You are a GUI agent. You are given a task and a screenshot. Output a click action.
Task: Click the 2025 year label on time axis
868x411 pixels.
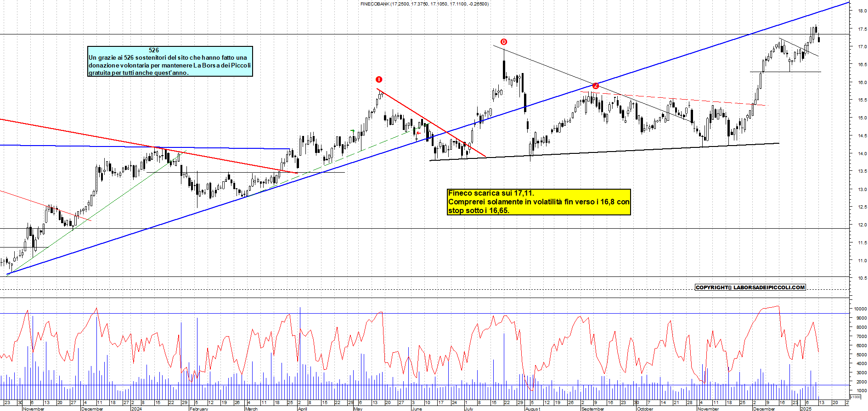click(806, 409)
